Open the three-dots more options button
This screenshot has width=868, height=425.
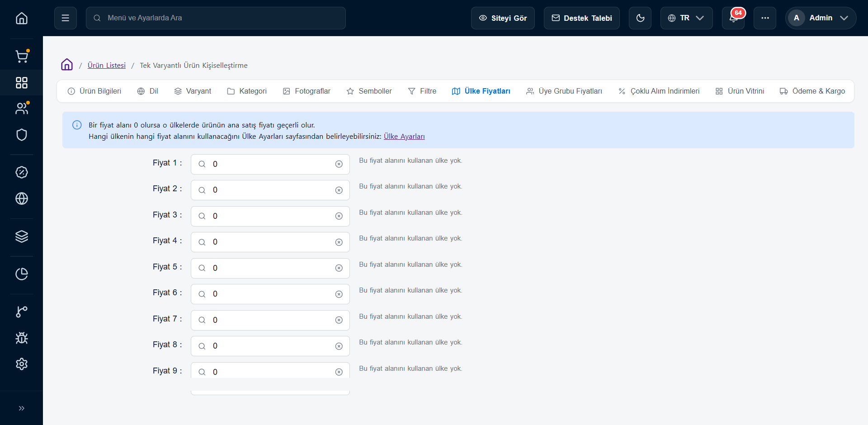coord(765,18)
